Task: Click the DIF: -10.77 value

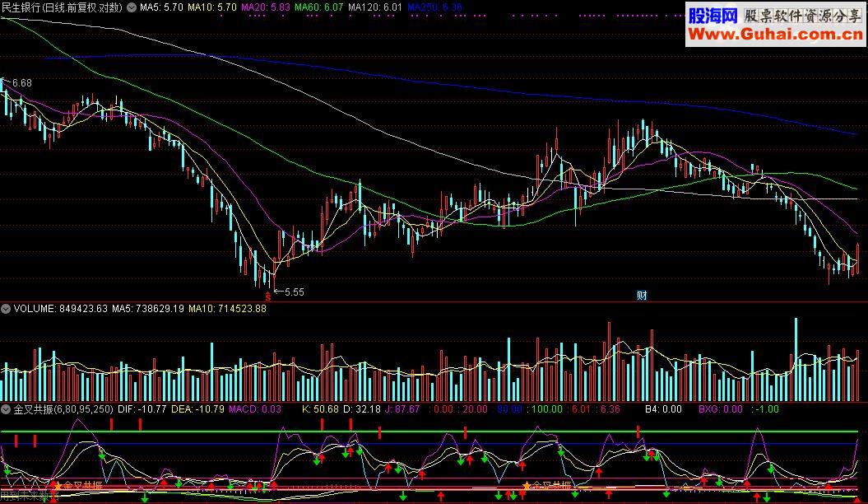Action: (142, 409)
